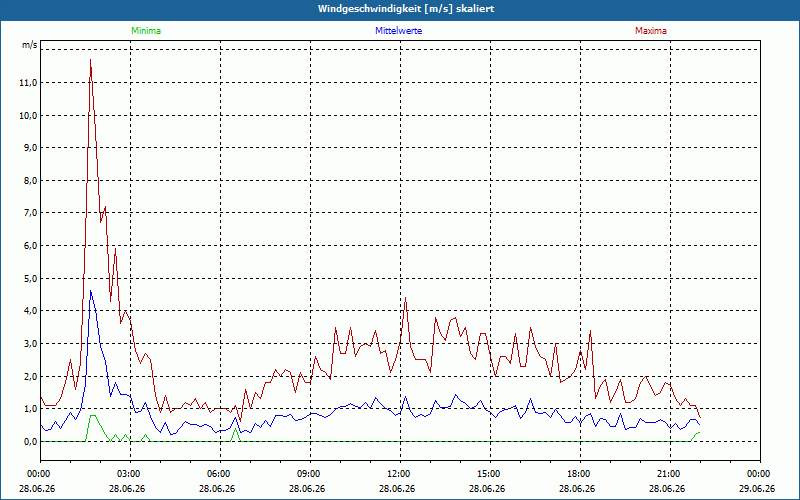Click the 0,0 y-axis value
The height and width of the screenshot is (500, 800).
[x=30, y=441]
